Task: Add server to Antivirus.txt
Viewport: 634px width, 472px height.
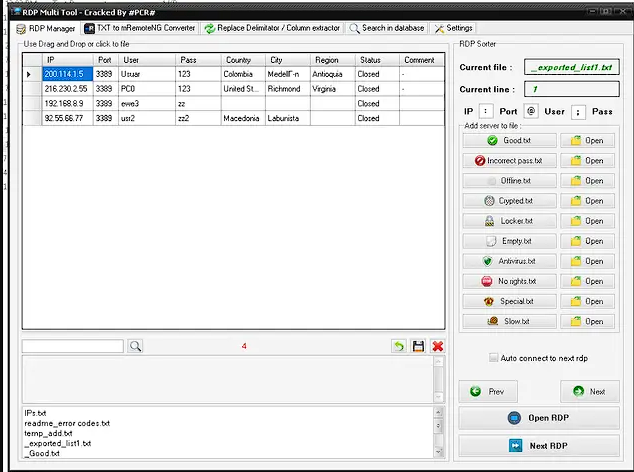Action: click(509, 261)
